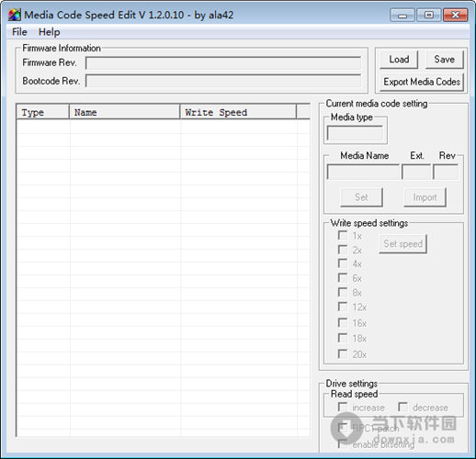
Task: Click the Media Name input field
Action: (x=363, y=173)
